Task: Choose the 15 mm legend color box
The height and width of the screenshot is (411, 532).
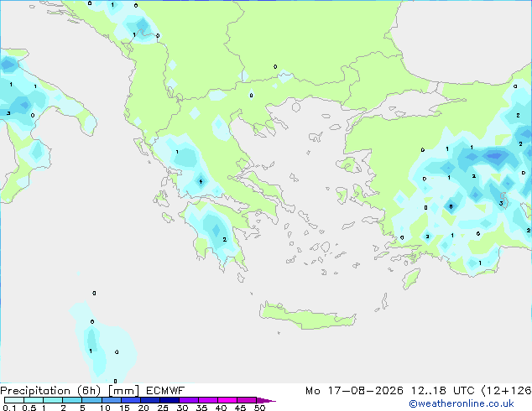Action: pos(131,400)
